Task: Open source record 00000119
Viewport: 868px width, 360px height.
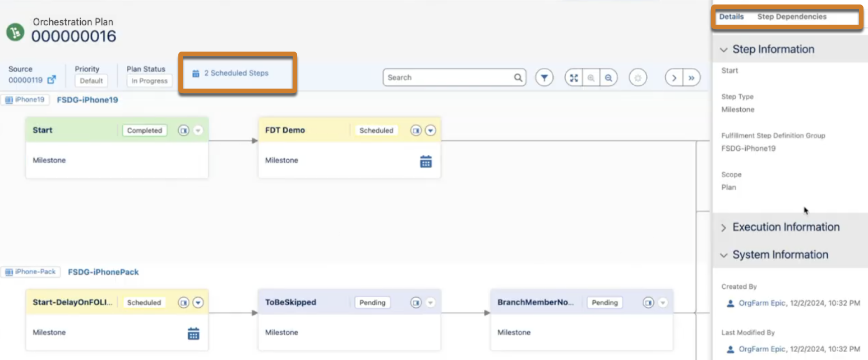Action: point(25,80)
